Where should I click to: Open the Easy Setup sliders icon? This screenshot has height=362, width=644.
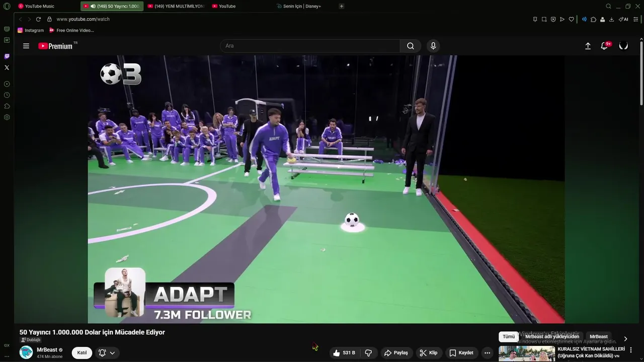tap(635, 19)
